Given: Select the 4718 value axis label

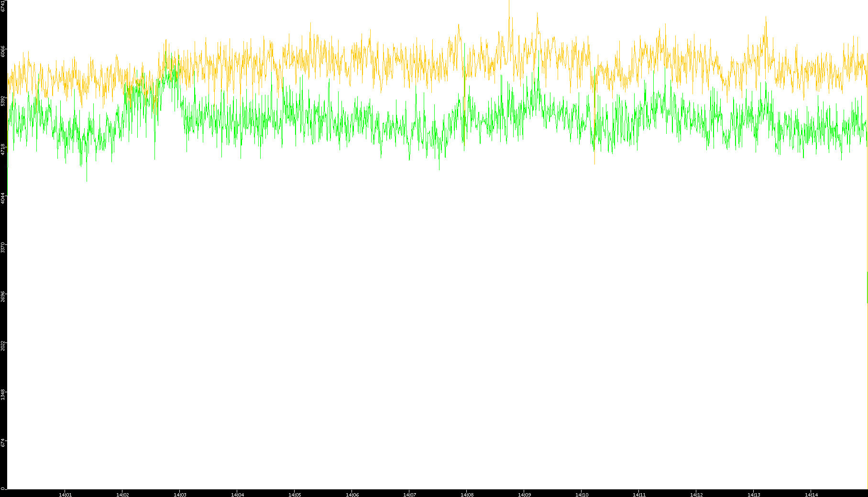Looking at the screenshot, I should [x=3, y=149].
